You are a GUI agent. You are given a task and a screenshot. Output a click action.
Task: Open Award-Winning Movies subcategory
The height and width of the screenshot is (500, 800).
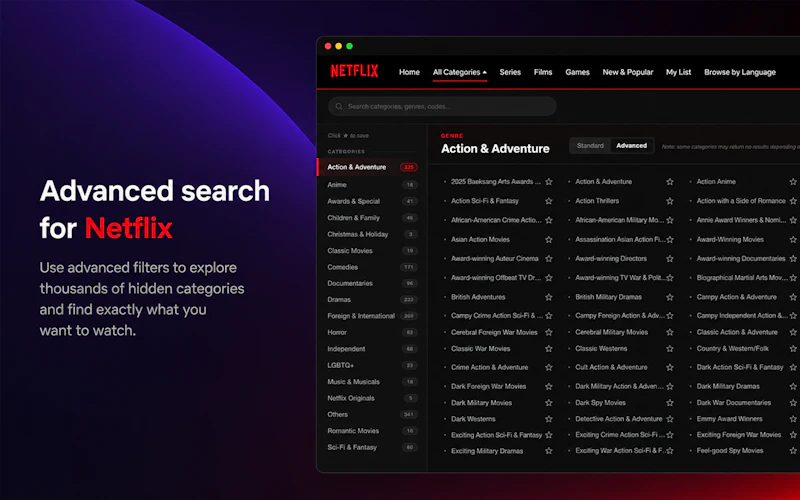coord(730,239)
